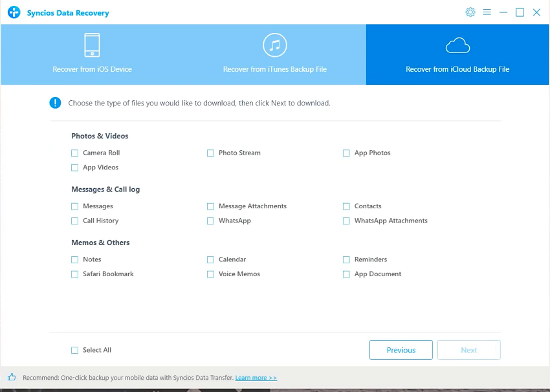
Task: Check the Camera Roll checkbox
Action: pyautogui.click(x=74, y=153)
